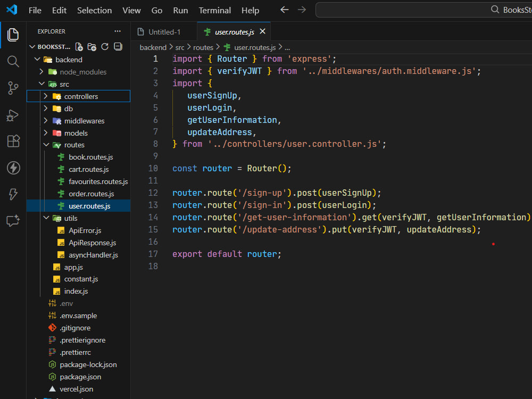Open favourites.routes.js file

pyautogui.click(x=78, y=181)
